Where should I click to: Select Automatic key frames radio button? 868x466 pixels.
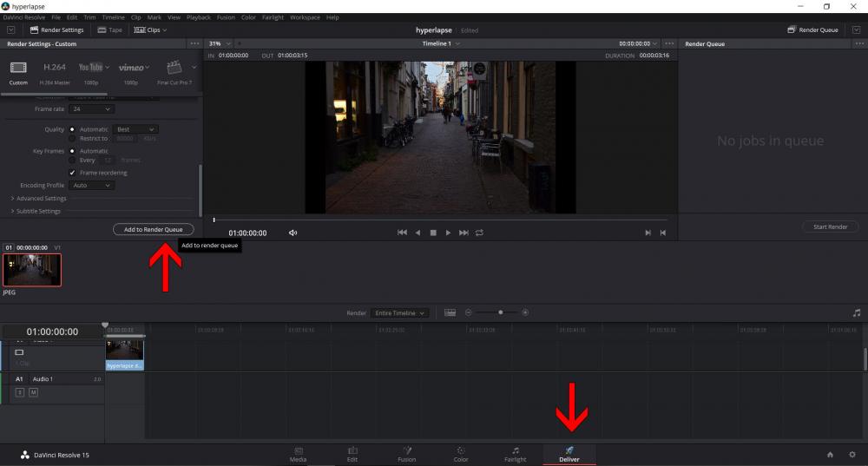pos(73,151)
